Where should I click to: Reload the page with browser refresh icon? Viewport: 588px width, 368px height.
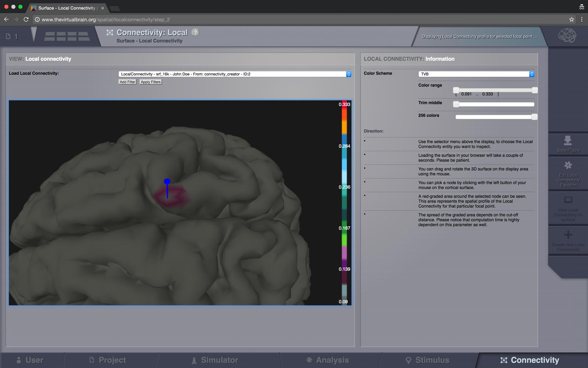pos(26,19)
